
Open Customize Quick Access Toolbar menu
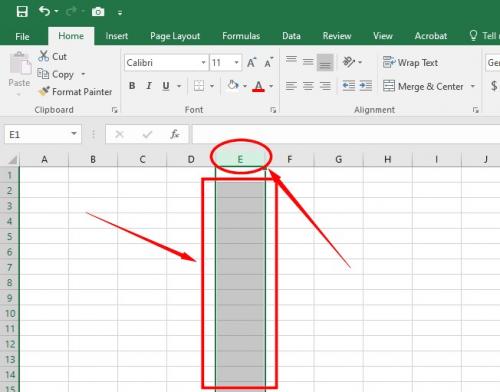click(x=120, y=13)
